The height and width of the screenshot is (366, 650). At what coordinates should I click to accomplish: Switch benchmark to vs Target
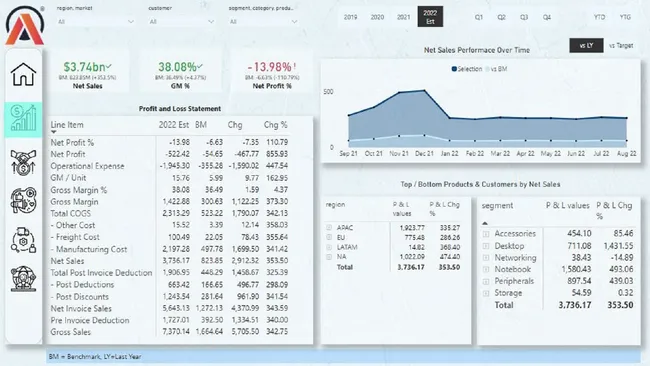[x=621, y=45]
